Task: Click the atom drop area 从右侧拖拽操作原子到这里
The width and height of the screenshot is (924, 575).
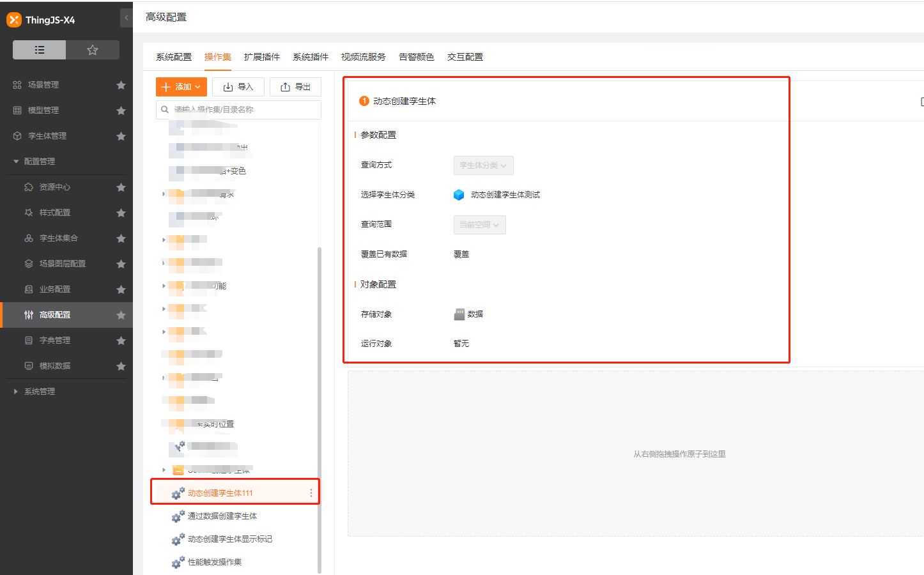Action: pyautogui.click(x=636, y=454)
